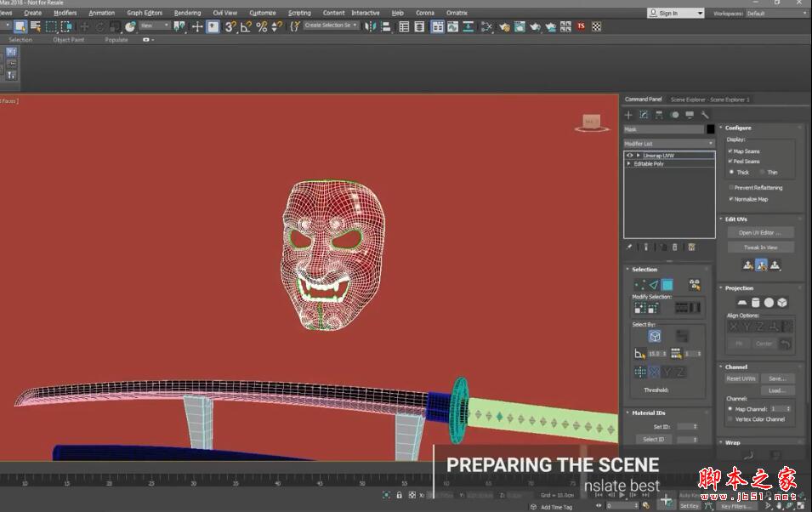
Task: Click the Select by Name icon
Action: 35,26
